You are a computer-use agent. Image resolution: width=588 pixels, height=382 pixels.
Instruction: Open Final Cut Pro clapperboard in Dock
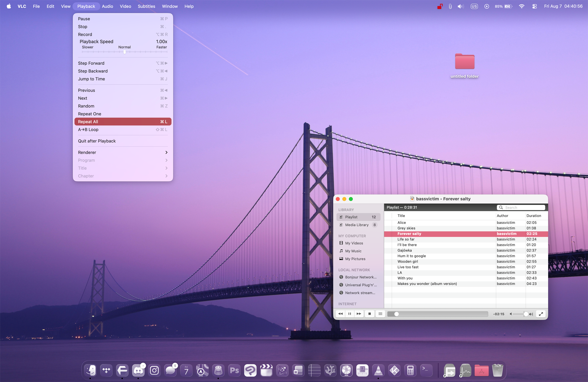[x=266, y=370]
